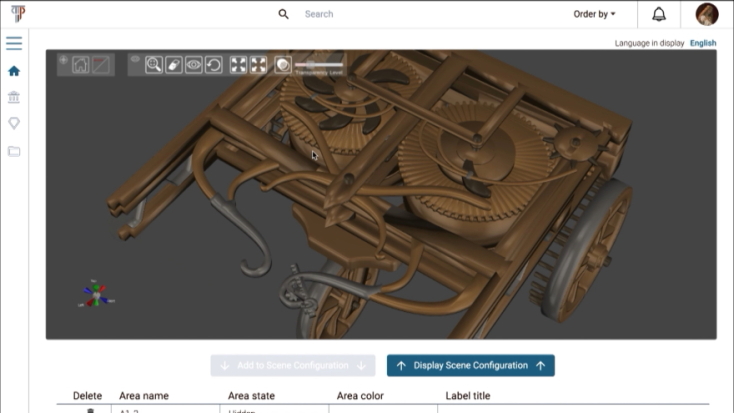Click the home icon in the 3D viewer toolbar
Image resolution: width=734 pixels, height=413 pixels.
click(80, 64)
